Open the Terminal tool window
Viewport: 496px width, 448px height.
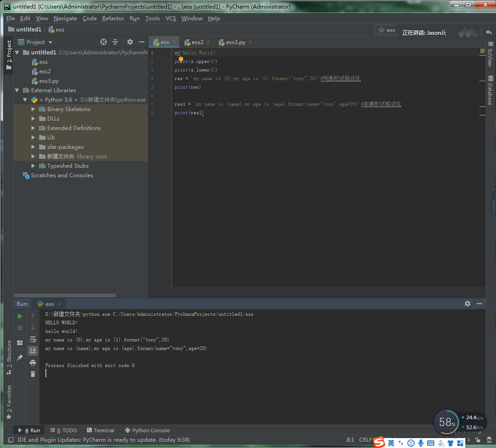tap(100, 430)
